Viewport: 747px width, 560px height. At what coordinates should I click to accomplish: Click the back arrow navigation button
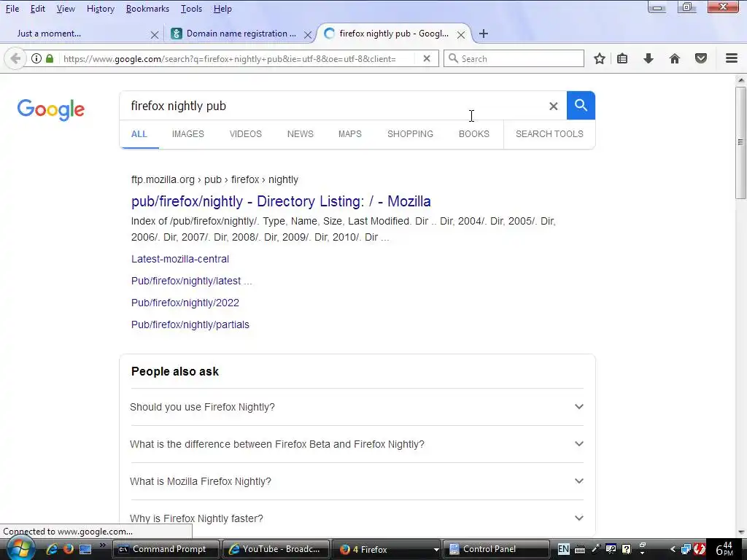click(15, 58)
